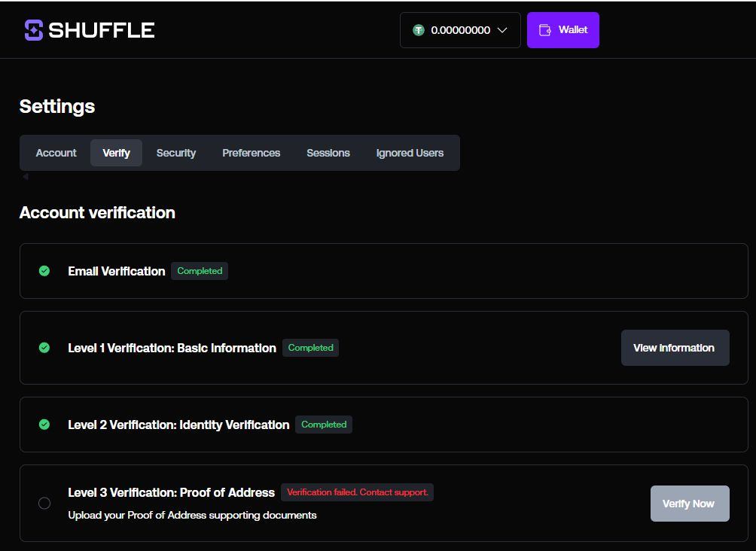
Task: Expand the balance dropdown chevron
Action: 502,30
